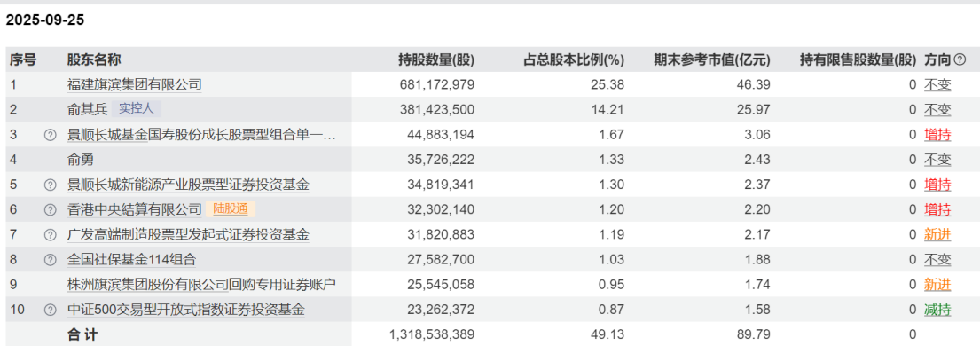980x346 pixels.
Task: Open 景顺长城新能源产业股票型证券投资基金 link
Action: pyautogui.click(x=188, y=185)
